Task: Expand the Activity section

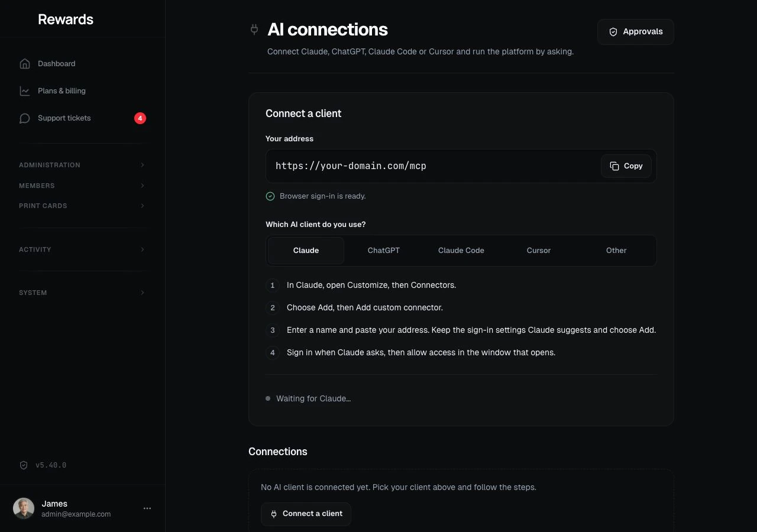Action: point(83,249)
